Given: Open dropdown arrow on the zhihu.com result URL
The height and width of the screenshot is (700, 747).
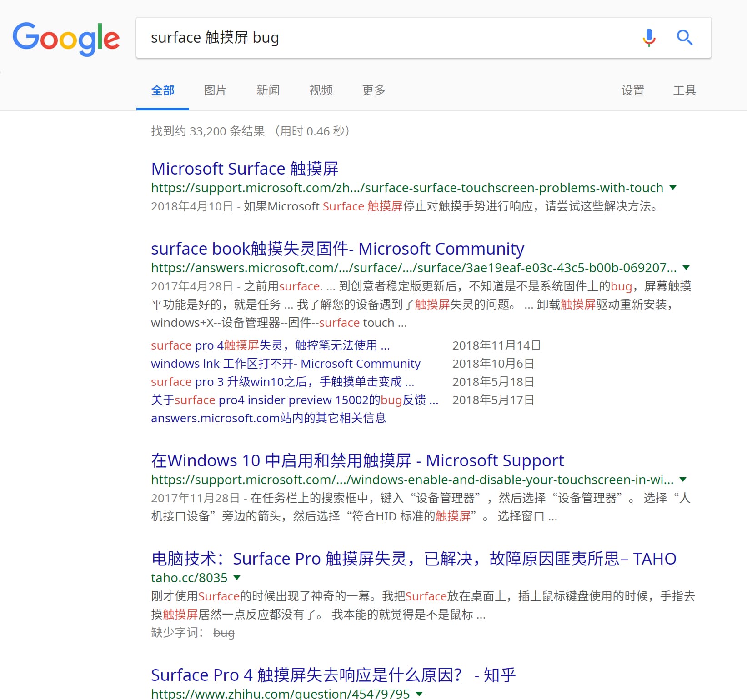Looking at the screenshot, I should pos(419,694).
